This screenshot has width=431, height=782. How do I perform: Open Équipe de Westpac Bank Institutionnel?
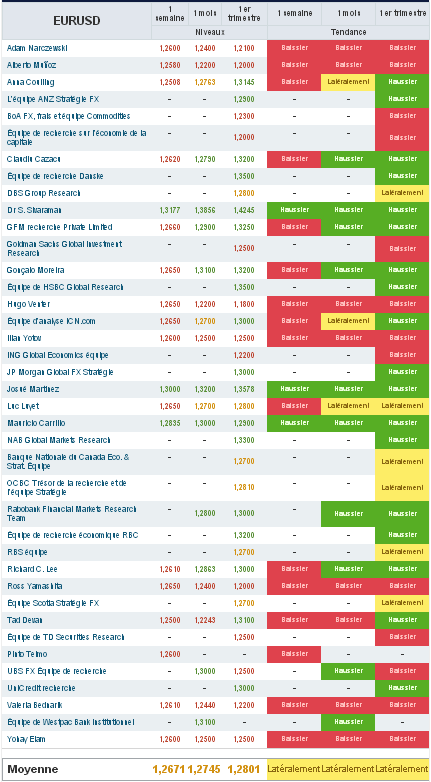click(x=71, y=722)
